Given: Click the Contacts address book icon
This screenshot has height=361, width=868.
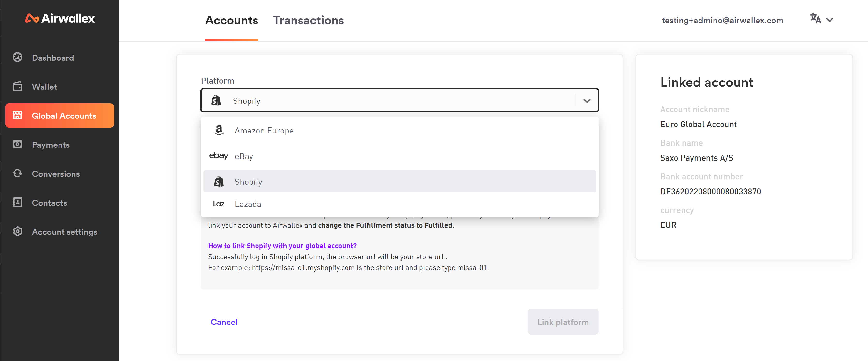Looking at the screenshot, I should click(x=17, y=202).
